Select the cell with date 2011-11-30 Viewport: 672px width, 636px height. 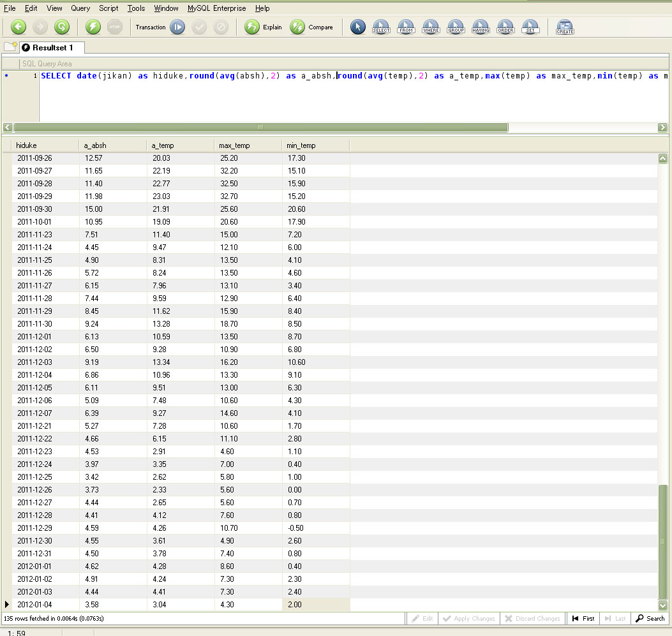(45, 324)
